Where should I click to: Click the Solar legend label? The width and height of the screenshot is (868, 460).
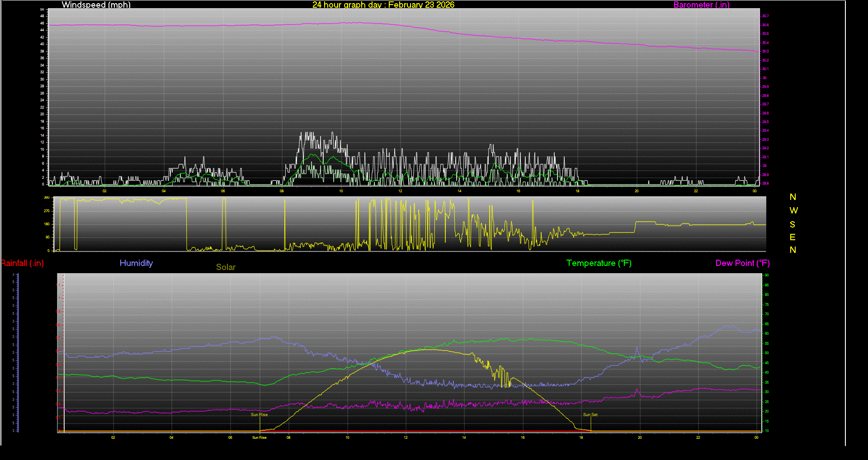226,267
